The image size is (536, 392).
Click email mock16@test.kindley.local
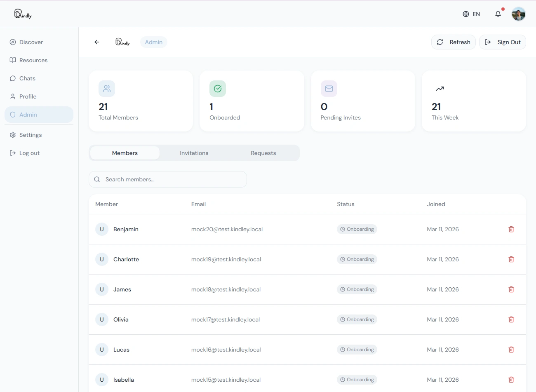(226, 350)
